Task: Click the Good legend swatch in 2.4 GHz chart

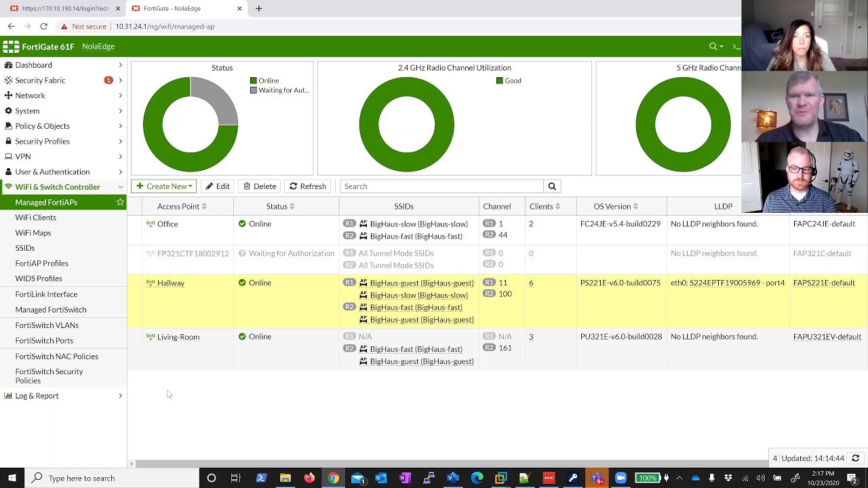Action: (x=500, y=81)
